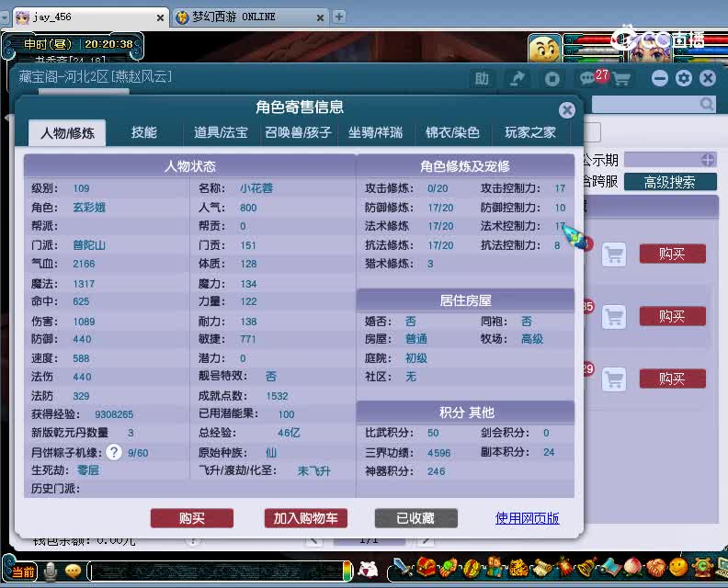The image size is (728, 588).
Task: Open the 道具/法宝 tab
Action: tap(221, 132)
